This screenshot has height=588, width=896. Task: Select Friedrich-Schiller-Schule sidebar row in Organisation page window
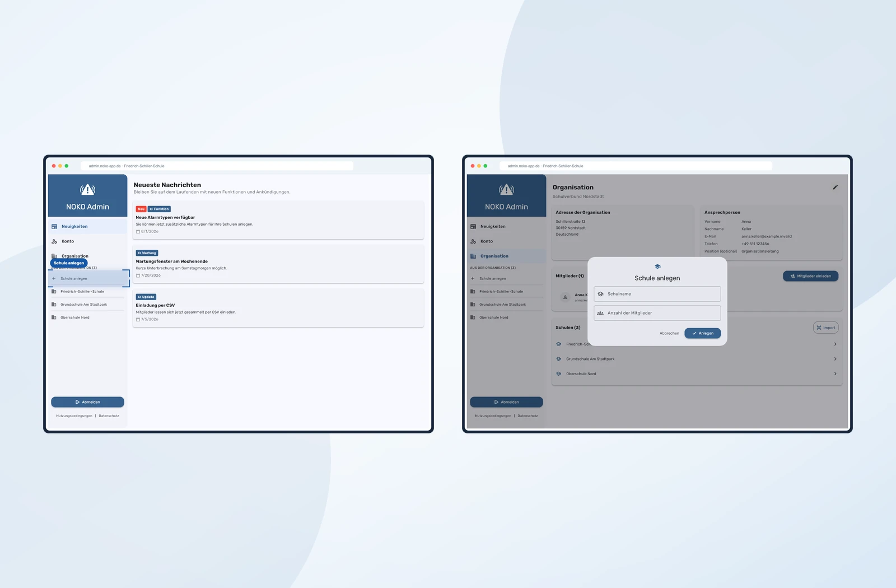coord(506,291)
